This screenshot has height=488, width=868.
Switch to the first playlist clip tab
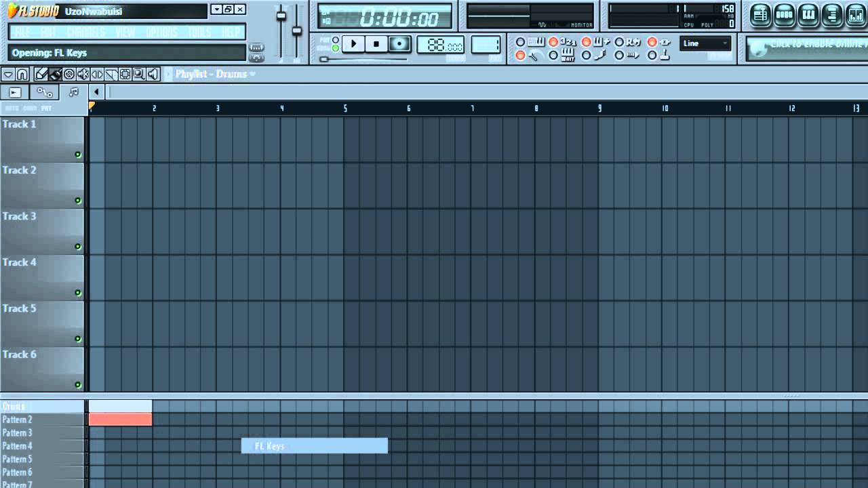coord(15,92)
